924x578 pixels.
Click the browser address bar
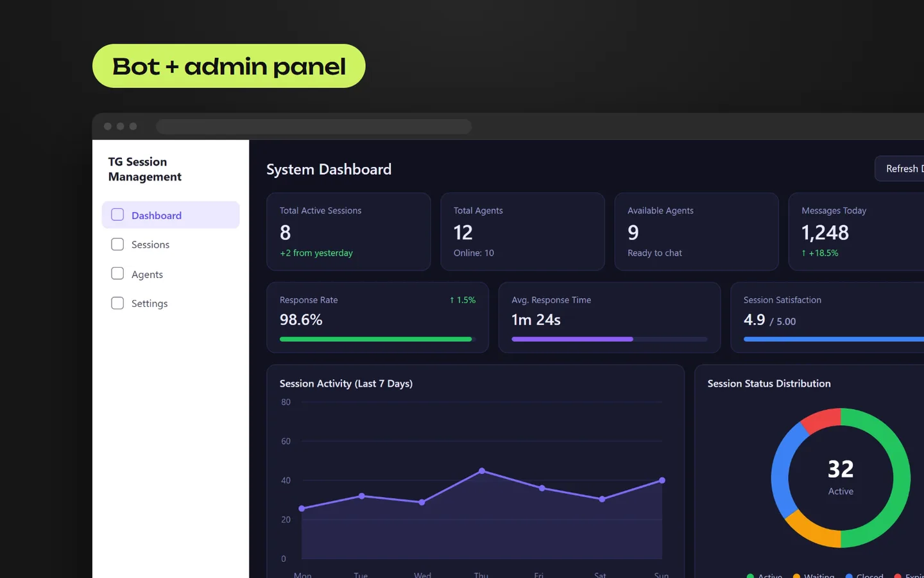(314, 127)
